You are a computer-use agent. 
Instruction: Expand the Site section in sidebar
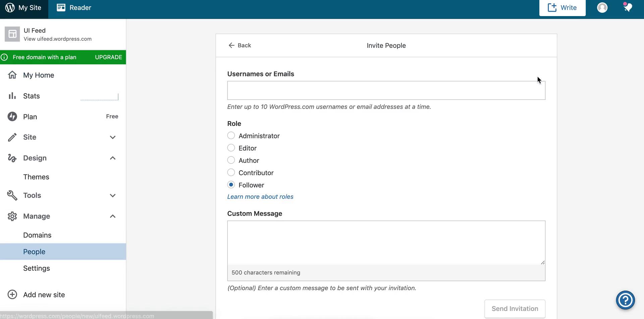pyautogui.click(x=113, y=137)
